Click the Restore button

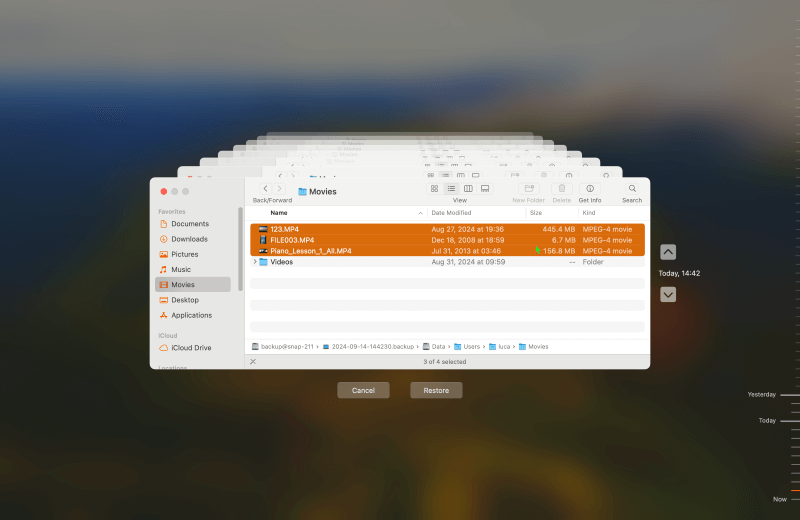(x=436, y=390)
